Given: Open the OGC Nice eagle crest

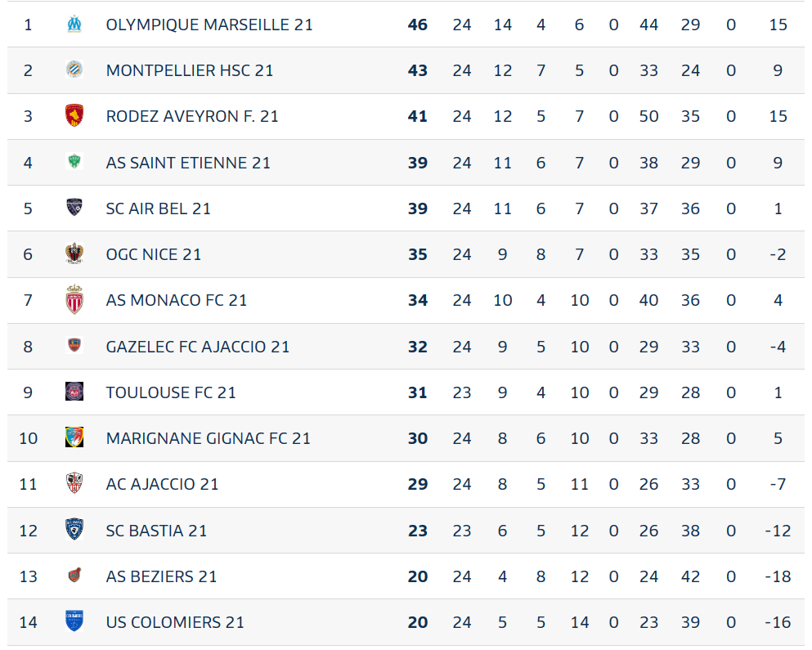Looking at the screenshot, I should [74, 253].
